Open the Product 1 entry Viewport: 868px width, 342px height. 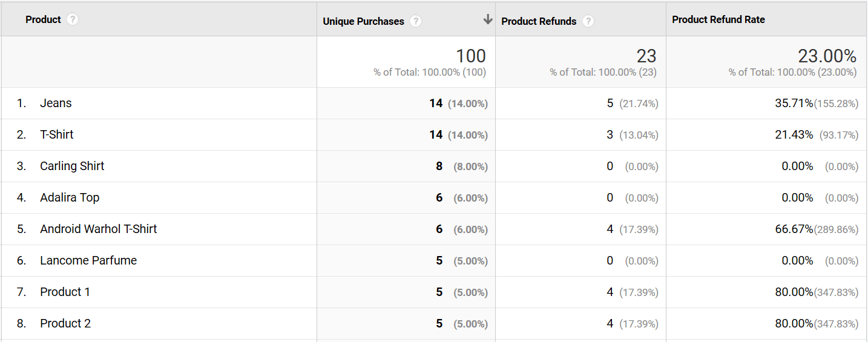pos(65,292)
